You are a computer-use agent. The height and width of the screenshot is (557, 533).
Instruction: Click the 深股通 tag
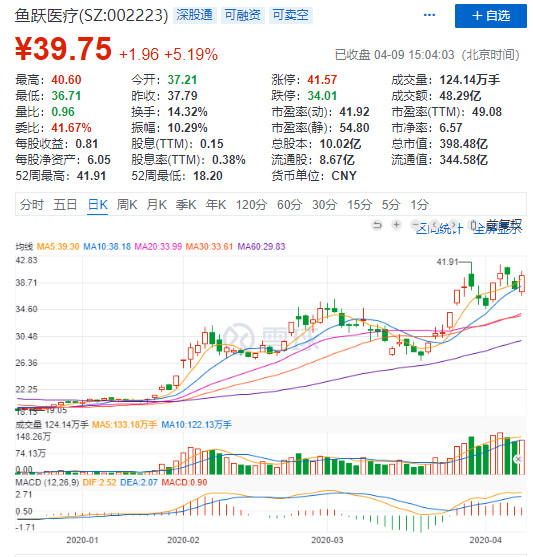(195, 15)
